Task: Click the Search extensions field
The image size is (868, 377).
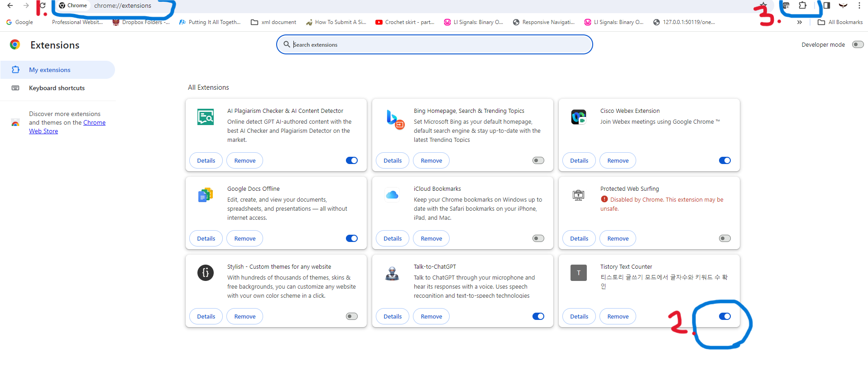Action: pyautogui.click(x=435, y=44)
